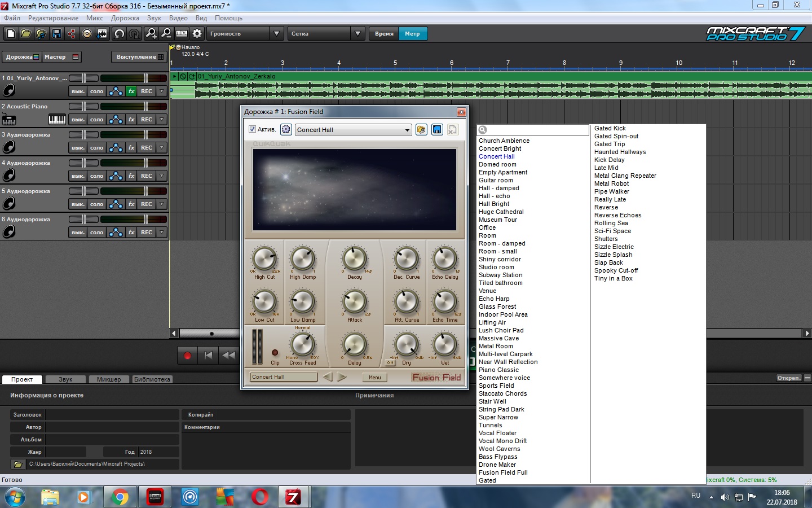
Task: Go to the next Fusion Field preset arrow
Action: [x=342, y=377]
